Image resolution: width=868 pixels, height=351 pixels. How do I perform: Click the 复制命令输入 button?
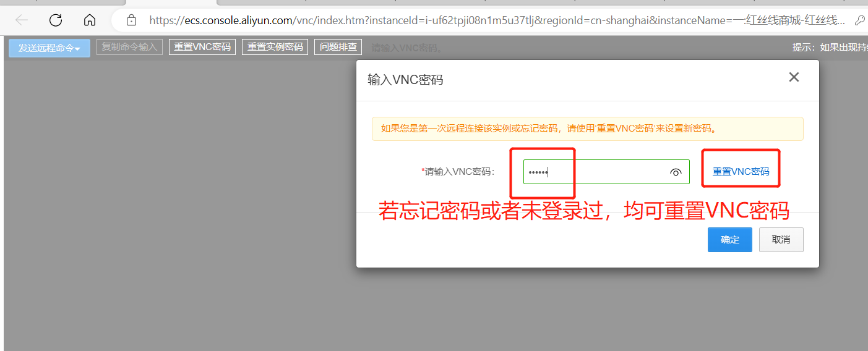129,47
